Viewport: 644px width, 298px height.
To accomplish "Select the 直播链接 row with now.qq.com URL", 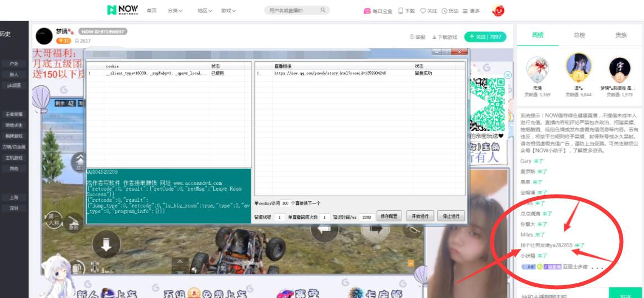I will (x=360, y=74).
